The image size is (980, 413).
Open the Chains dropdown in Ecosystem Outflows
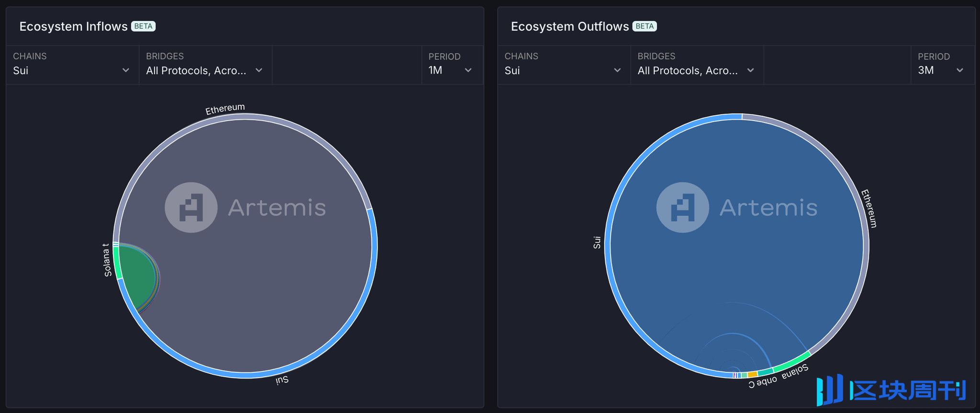tap(564, 65)
